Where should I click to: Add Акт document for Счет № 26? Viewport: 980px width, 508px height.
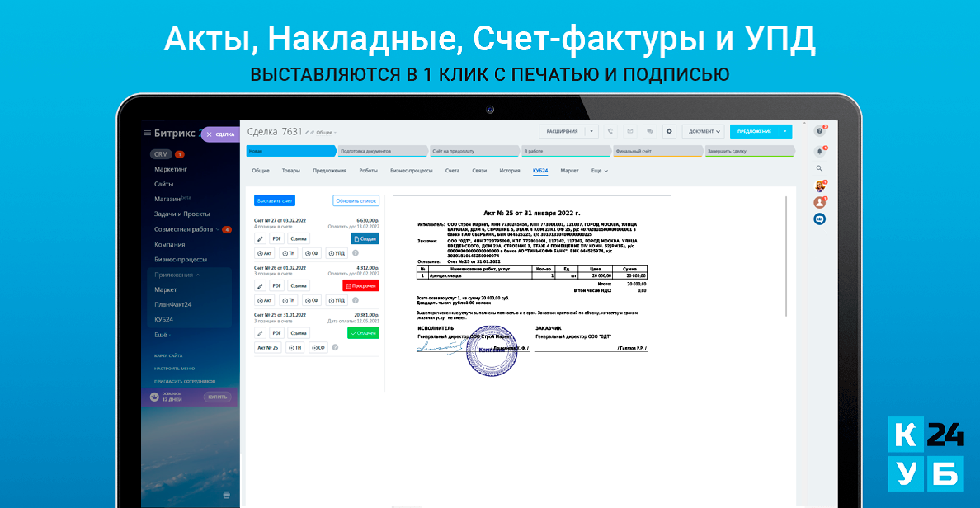pyautogui.click(x=265, y=300)
